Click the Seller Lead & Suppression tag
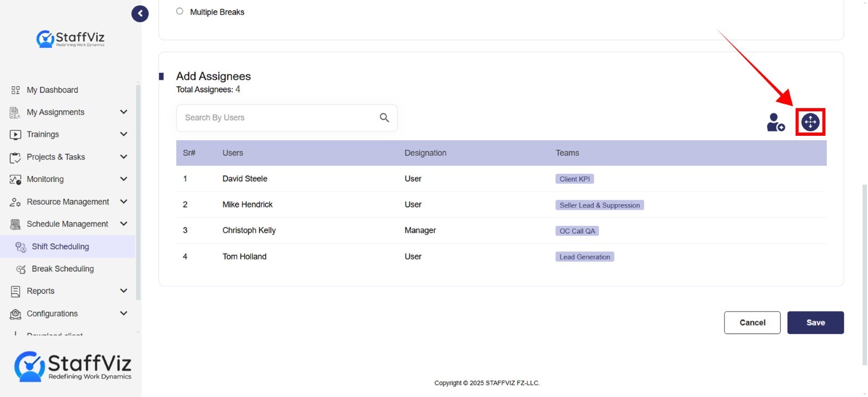868x397 pixels. [x=599, y=205]
